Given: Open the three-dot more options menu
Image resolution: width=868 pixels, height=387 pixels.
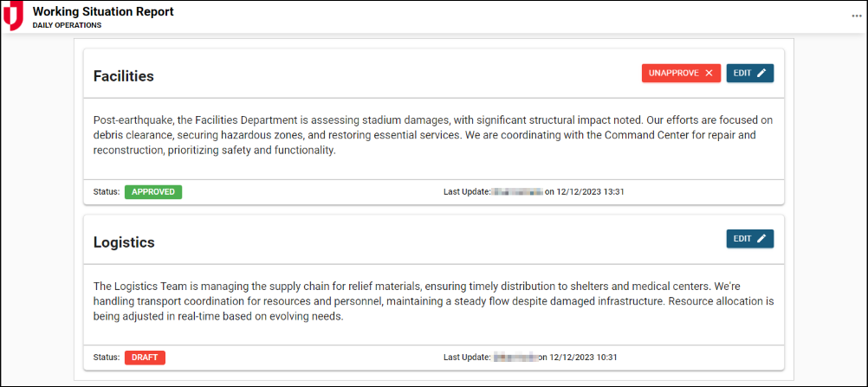Looking at the screenshot, I should (857, 16).
